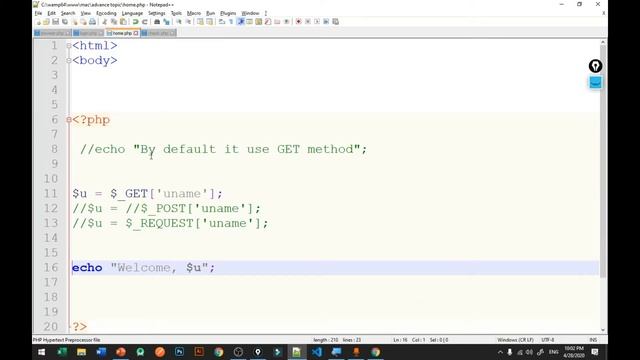Click Save recorded macro icon
Screen dimensions: 640x360
pyautogui.click(x=335, y=22)
